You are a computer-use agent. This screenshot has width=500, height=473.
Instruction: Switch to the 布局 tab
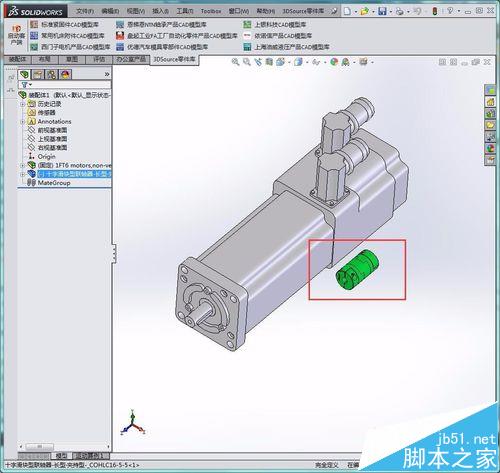click(x=45, y=59)
